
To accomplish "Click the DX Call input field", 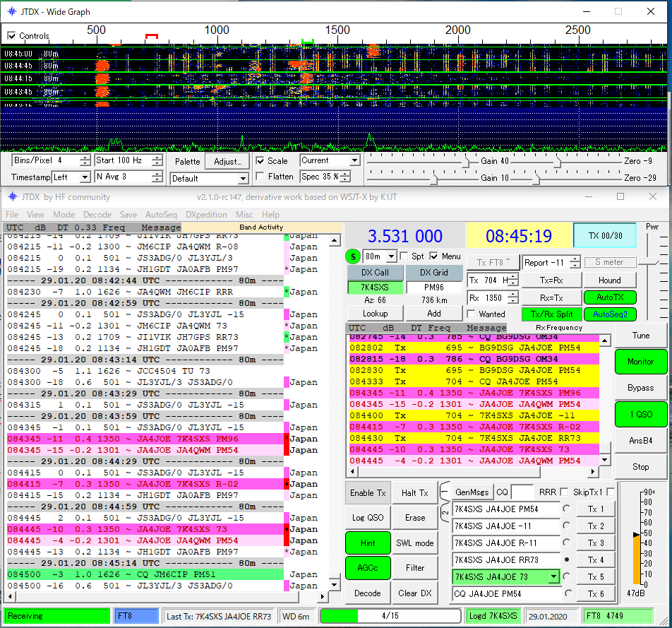I will click(x=375, y=288).
